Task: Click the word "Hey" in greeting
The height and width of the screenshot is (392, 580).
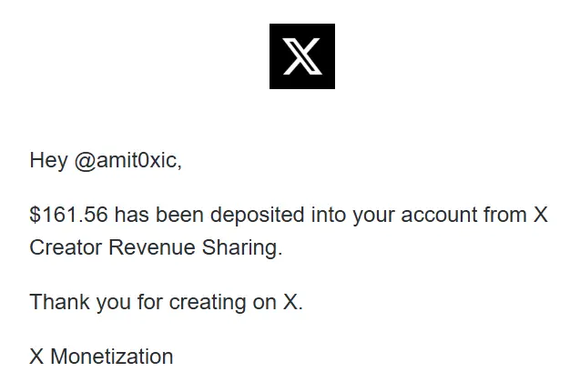Action: [x=48, y=161]
